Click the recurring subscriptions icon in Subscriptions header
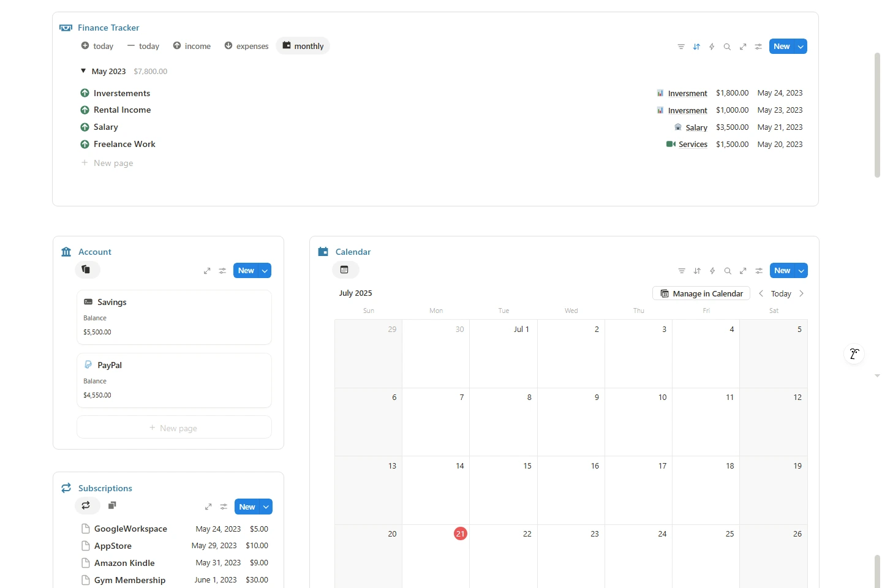 (86, 506)
